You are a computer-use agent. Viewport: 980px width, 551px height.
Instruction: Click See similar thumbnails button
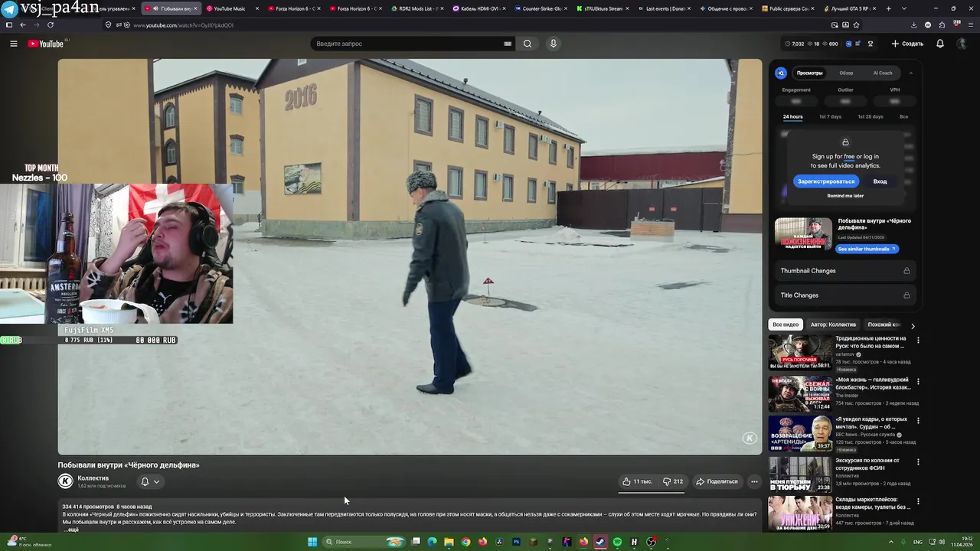867,249
